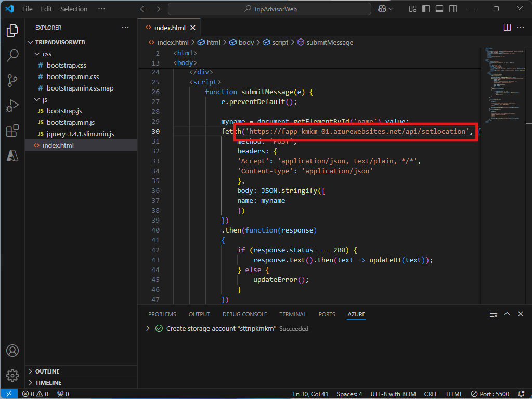The height and width of the screenshot is (399, 532).
Task: Open Source Control view
Action: click(12, 81)
